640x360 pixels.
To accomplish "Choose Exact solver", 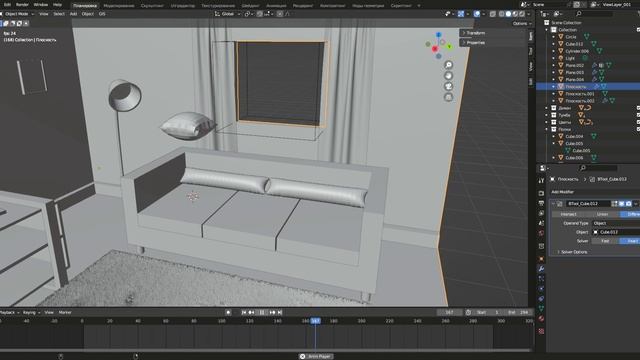I will coord(630,241).
